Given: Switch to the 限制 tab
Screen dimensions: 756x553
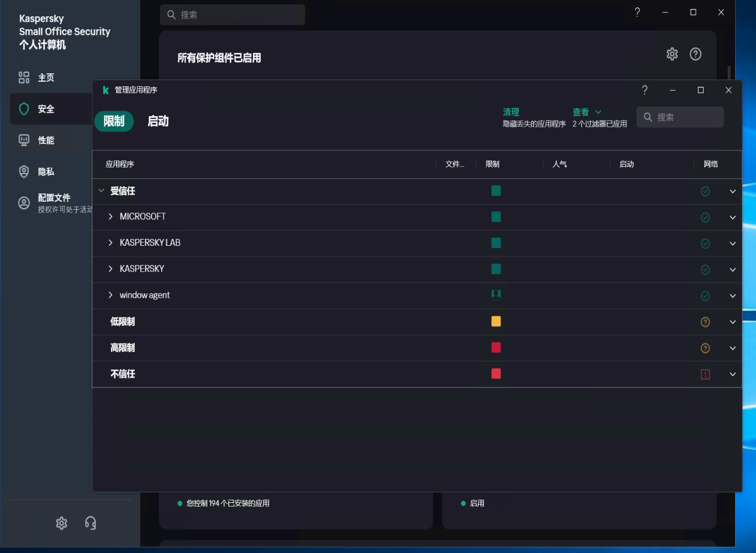Looking at the screenshot, I should 114,121.
